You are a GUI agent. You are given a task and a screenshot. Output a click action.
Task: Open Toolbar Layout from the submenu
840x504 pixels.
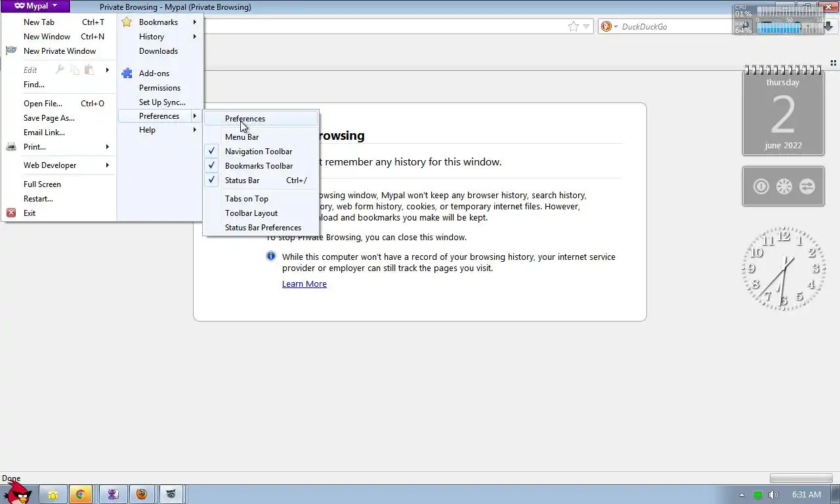click(x=261, y=213)
